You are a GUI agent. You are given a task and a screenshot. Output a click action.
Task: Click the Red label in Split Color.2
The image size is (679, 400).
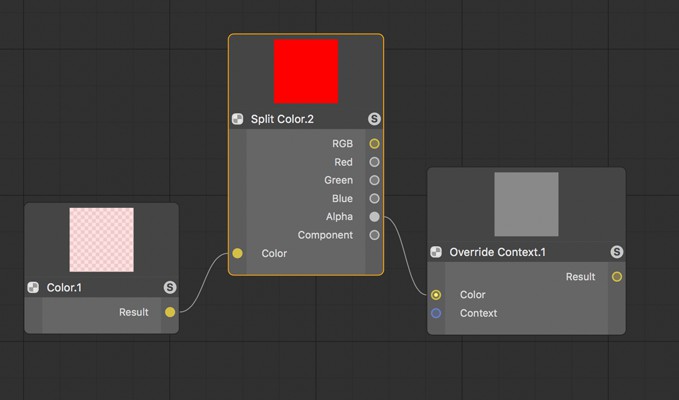tap(343, 162)
